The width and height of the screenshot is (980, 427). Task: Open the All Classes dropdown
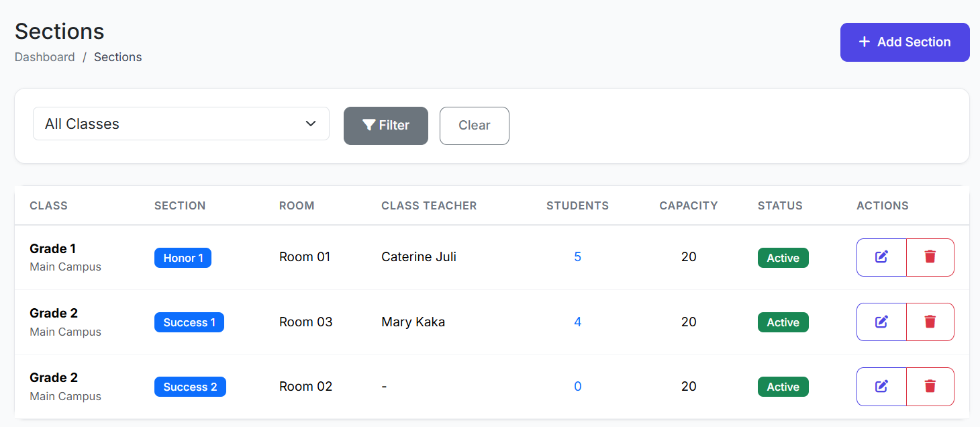pos(181,124)
